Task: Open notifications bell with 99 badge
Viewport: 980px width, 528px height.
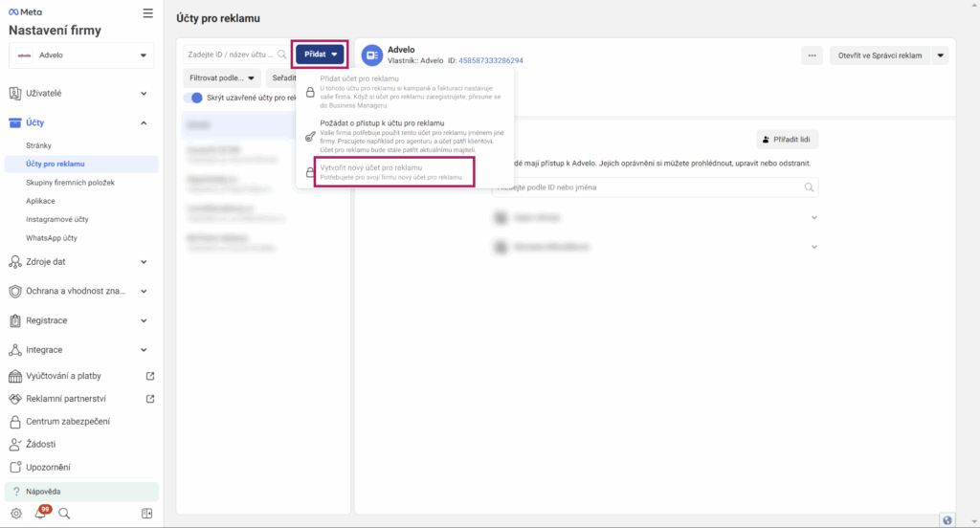Action: (40, 513)
